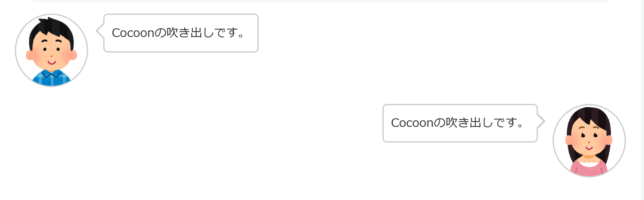
Task: Click the right speech bubble's pointer tail
Action: [541, 122]
